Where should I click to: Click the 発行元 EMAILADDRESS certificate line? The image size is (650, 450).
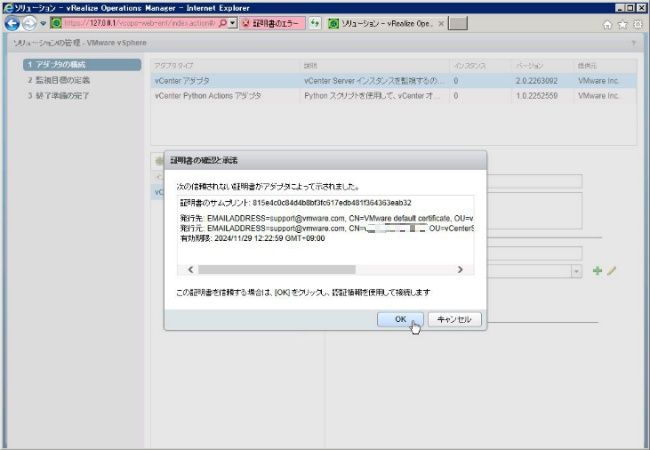(x=327, y=228)
